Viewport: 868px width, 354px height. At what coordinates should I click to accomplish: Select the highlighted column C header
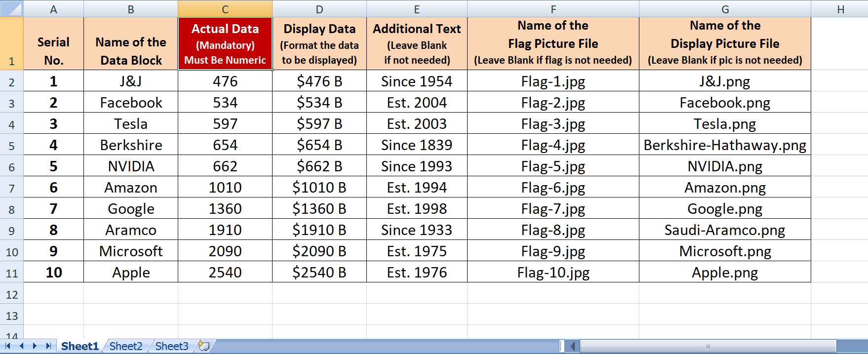click(225, 9)
